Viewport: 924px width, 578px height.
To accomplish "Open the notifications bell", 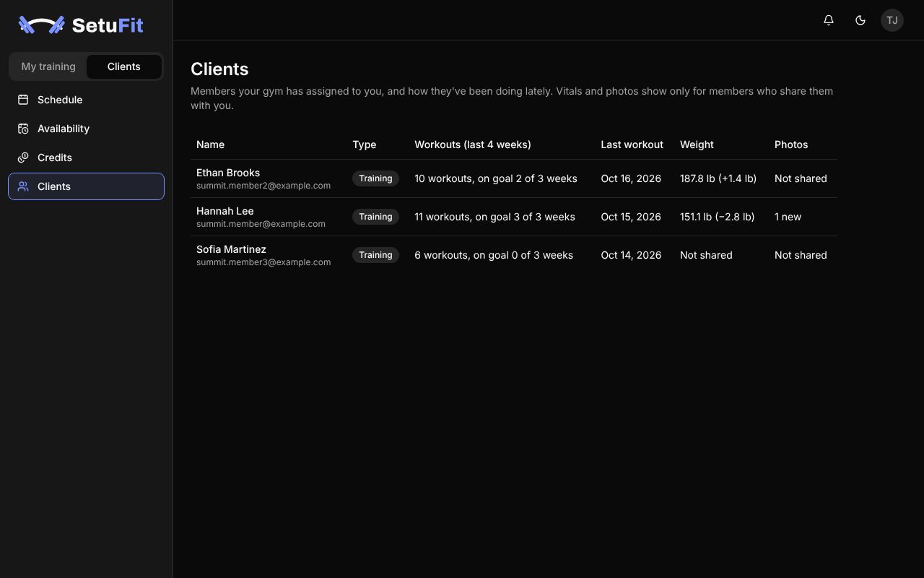I will coord(829,20).
